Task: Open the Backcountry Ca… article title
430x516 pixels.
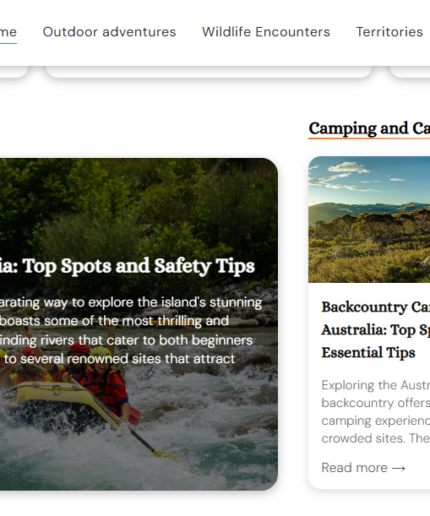Action: (376, 329)
